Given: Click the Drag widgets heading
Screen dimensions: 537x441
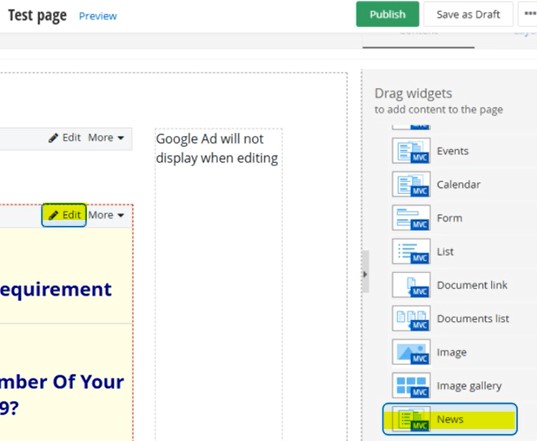Looking at the screenshot, I should click(x=413, y=93).
